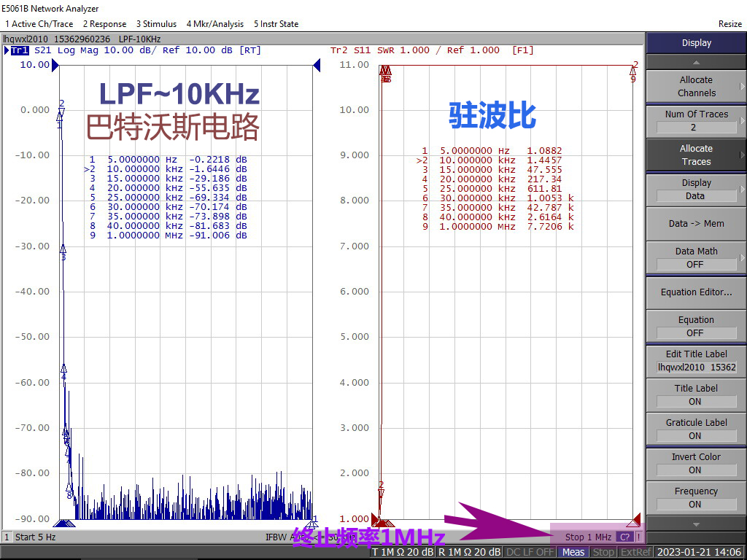The width and height of the screenshot is (747, 560).
Task: Select marker 9 triangle on SWR trace
Action: coord(632,72)
